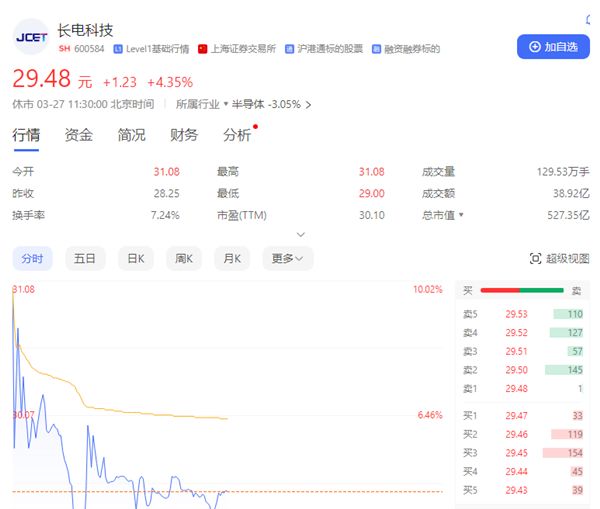Screen dimensions: 600x509
Task: Click 卖2 price 29.50
Action: (516, 370)
